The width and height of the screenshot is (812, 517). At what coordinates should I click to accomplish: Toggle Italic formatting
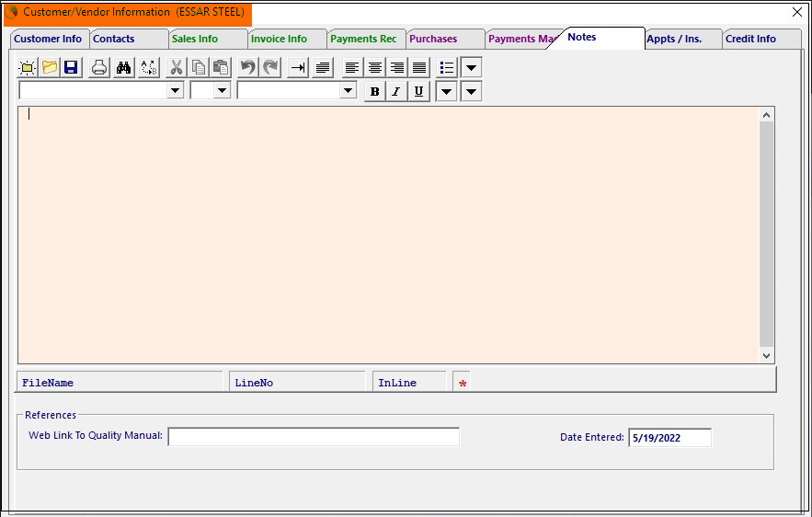coord(396,92)
